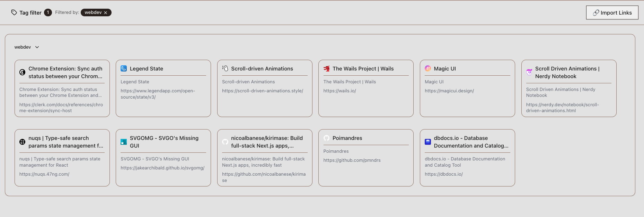
Task: Click the nerdy.dev notebook URL
Action: pyautogui.click(x=563, y=108)
